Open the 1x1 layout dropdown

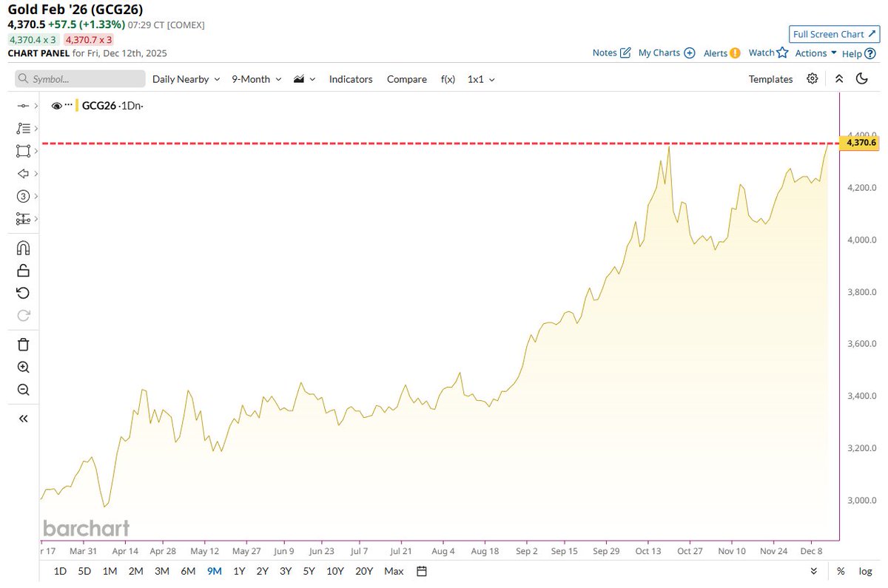coord(480,78)
